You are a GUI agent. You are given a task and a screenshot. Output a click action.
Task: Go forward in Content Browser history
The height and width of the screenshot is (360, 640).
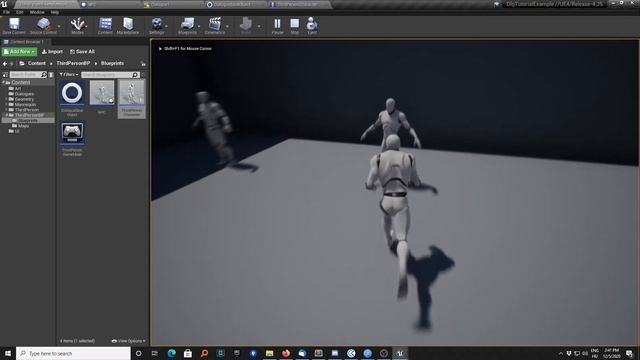11,64
